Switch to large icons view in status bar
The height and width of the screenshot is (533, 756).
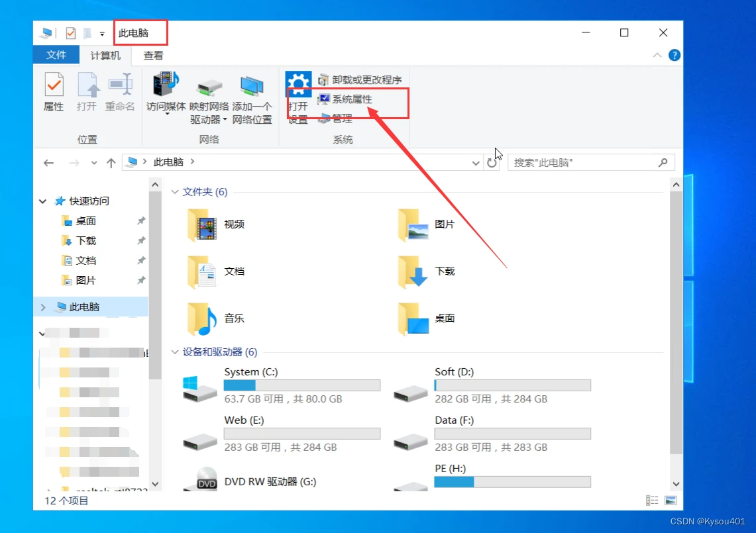pyautogui.click(x=670, y=501)
